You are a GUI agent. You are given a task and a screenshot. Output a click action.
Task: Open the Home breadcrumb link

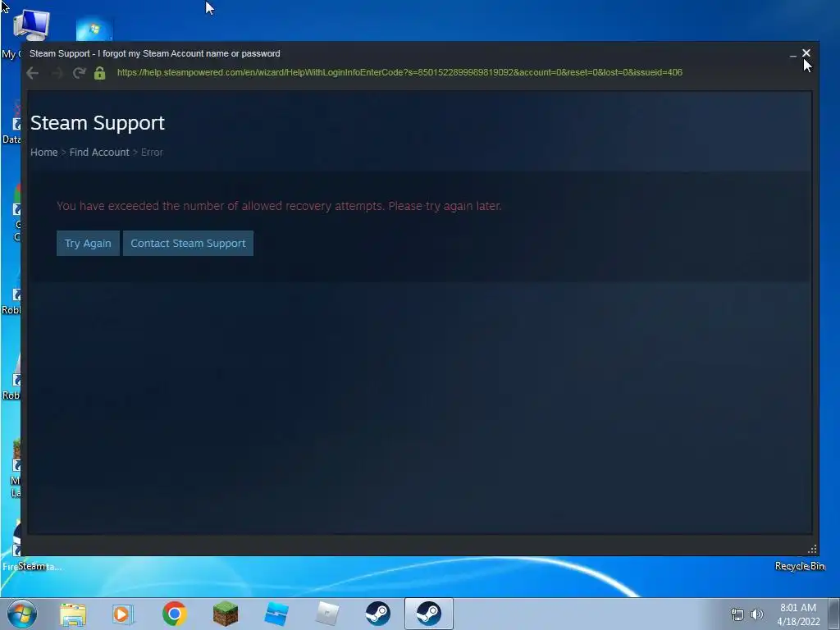click(x=44, y=152)
